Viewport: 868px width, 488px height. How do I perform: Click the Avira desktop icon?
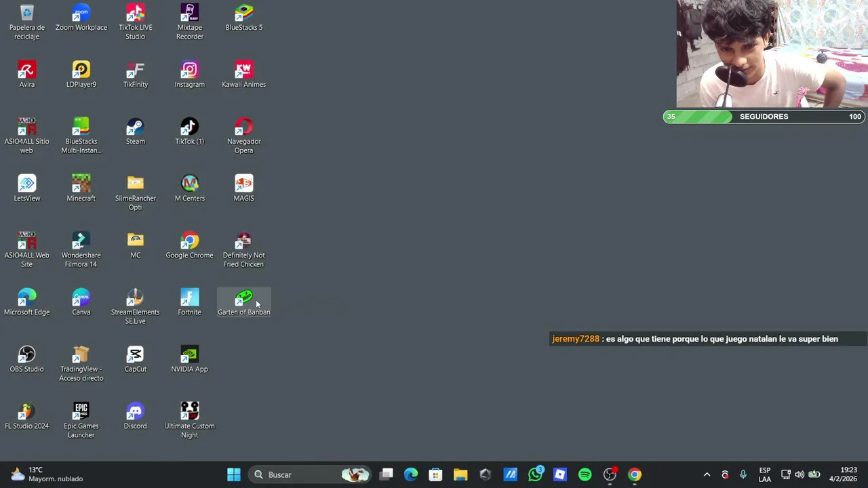[27, 75]
